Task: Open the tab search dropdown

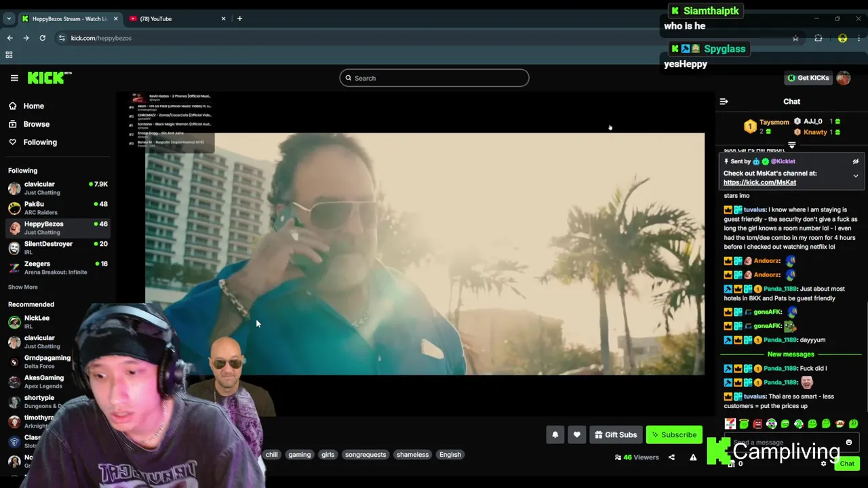Action: click(x=9, y=19)
